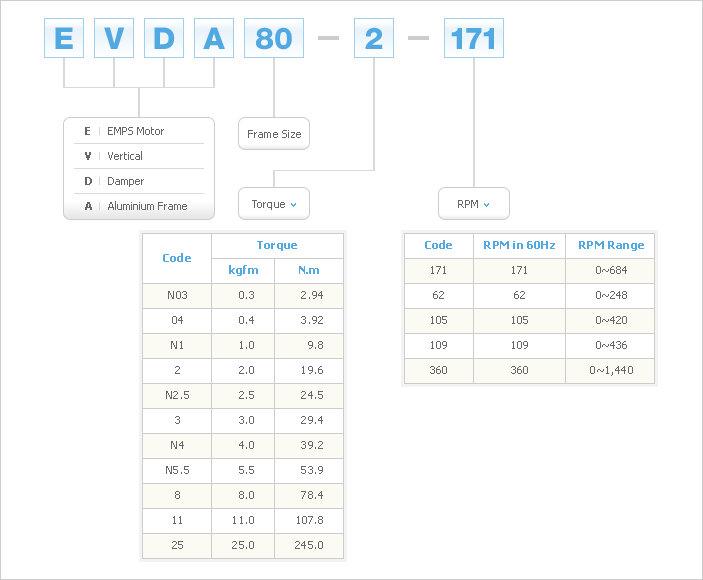Select the 171 RPM code box
Image resolution: width=703 pixels, height=580 pixels.
[x=474, y=39]
